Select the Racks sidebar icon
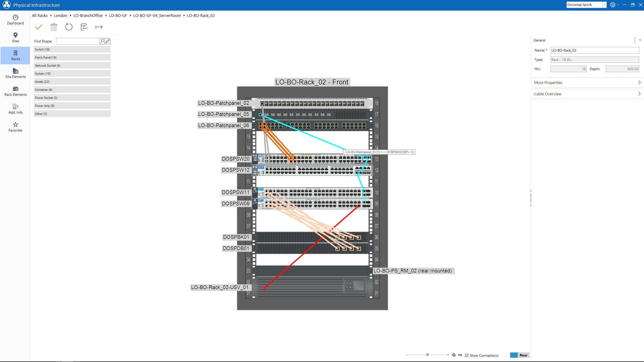 coord(15,55)
